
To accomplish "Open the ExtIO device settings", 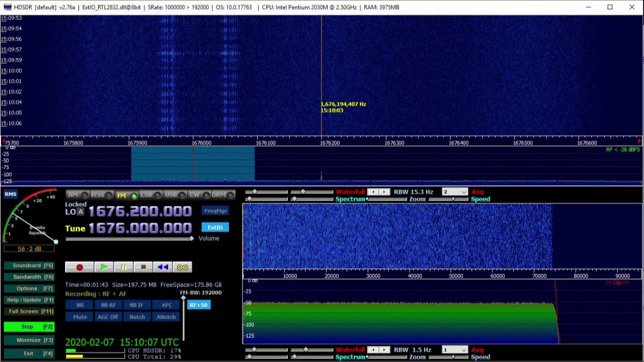I will [x=215, y=228].
